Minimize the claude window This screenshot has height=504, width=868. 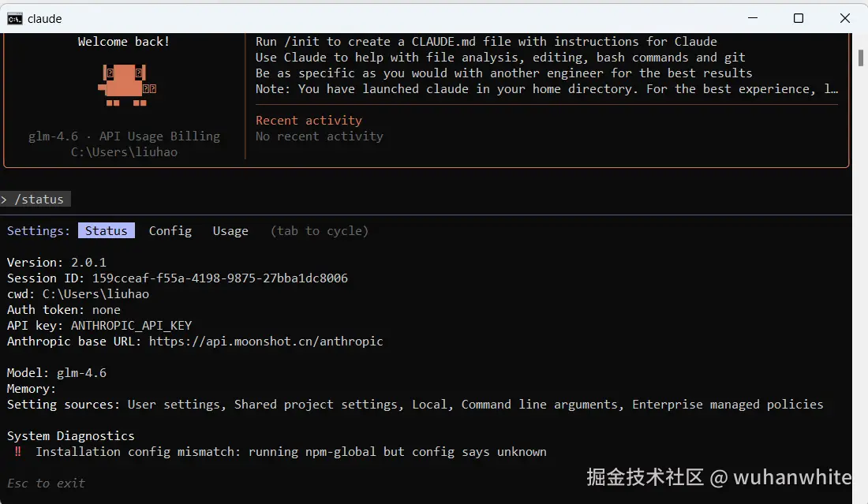[x=752, y=18]
